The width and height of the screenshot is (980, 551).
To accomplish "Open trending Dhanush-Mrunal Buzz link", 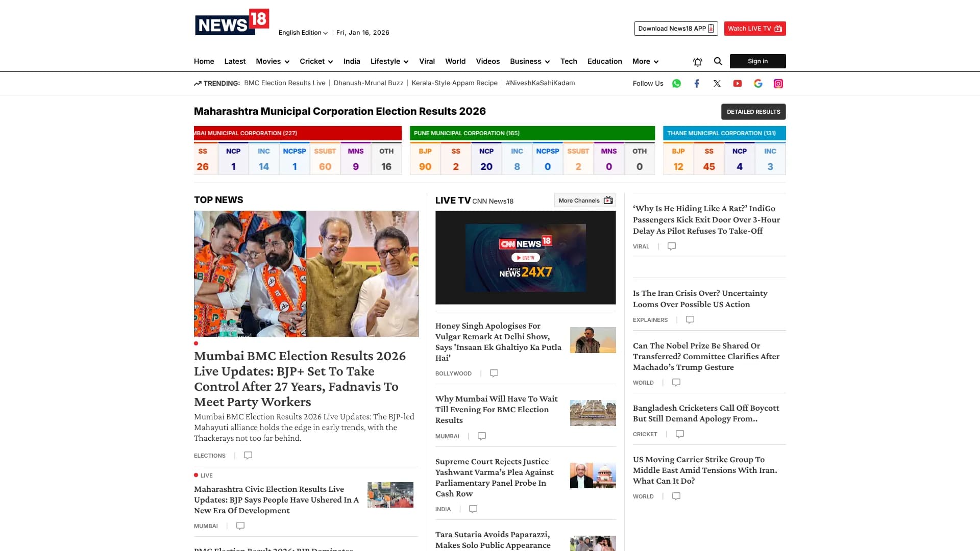I will click(369, 83).
